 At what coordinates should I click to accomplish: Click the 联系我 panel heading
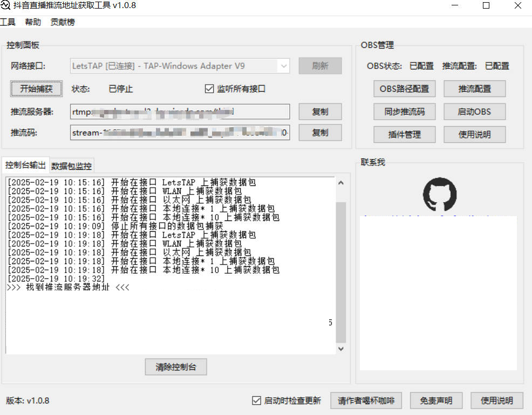tap(373, 162)
